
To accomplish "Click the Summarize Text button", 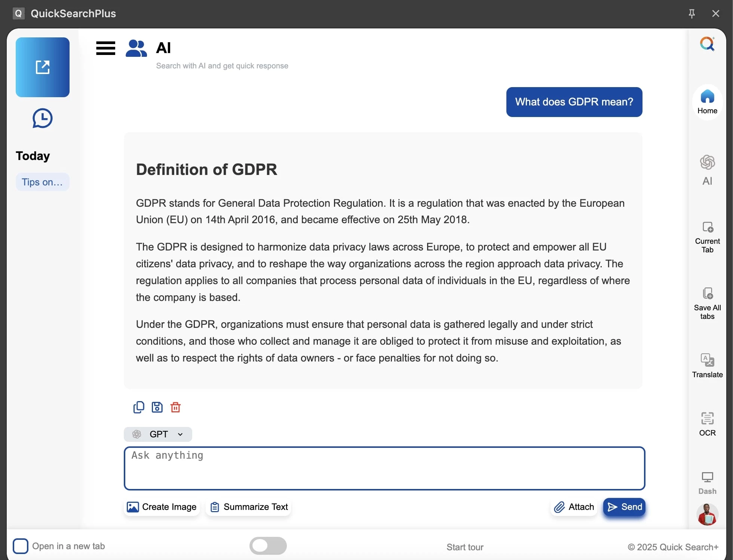I will [249, 507].
